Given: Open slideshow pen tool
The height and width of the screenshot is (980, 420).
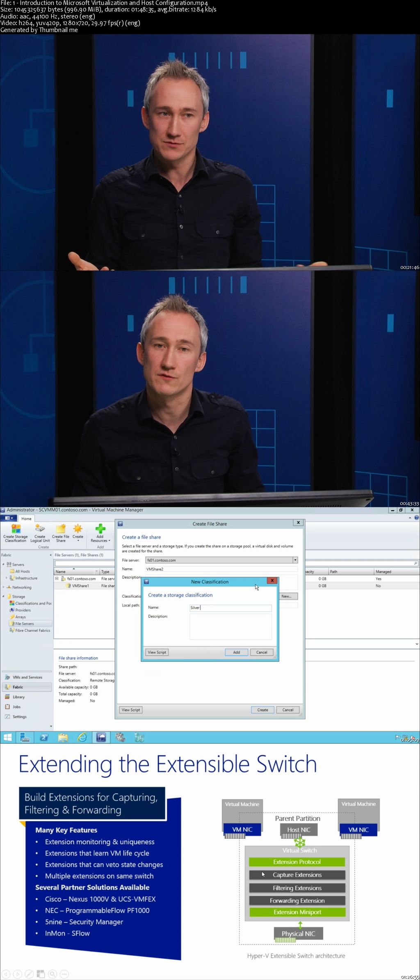Looking at the screenshot, I should [29, 974].
